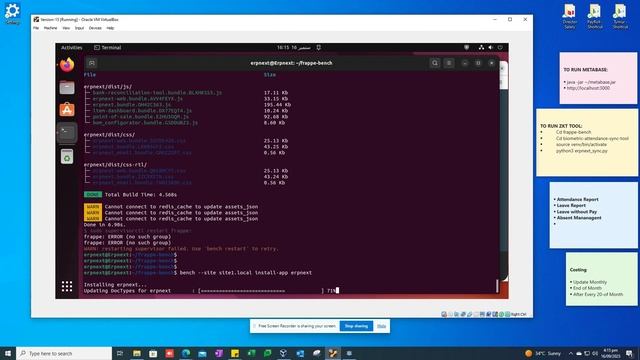The height and width of the screenshot is (360, 640).
Task: Click the http://localhost:3000 note line
Action: point(588,88)
